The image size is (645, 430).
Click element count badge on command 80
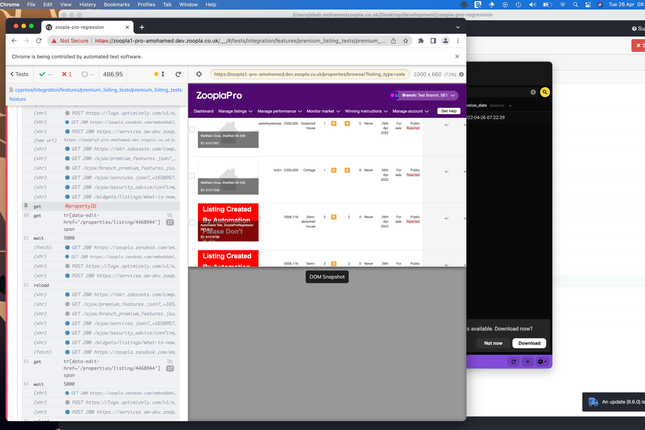click(170, 222)
